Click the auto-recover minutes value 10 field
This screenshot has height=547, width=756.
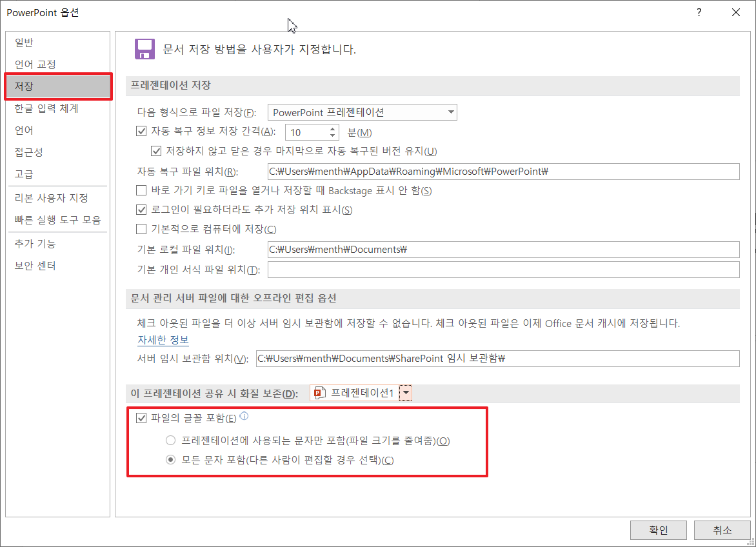click(306, 132)
